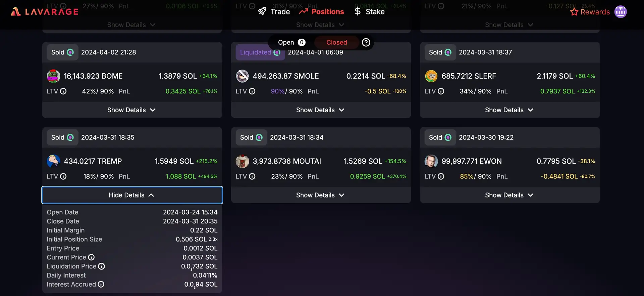Click the LTV info icon on BOME card

pyautogui.click(x=63, y=91)
